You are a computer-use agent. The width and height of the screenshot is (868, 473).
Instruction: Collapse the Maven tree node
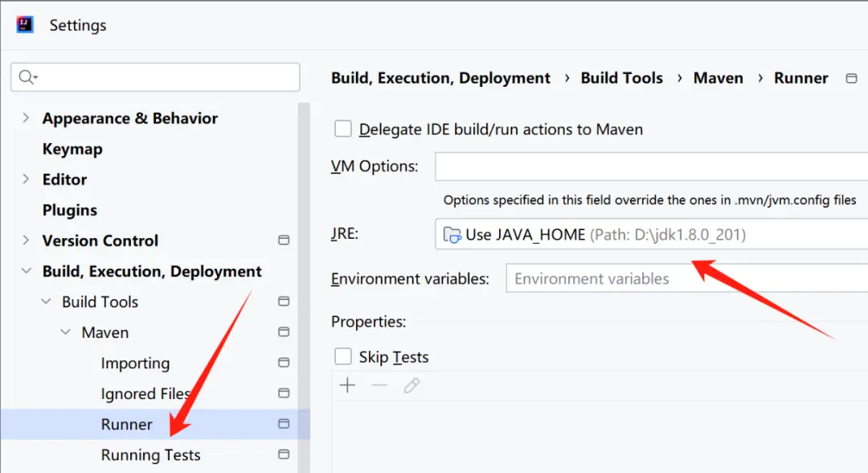coord(65,332)
